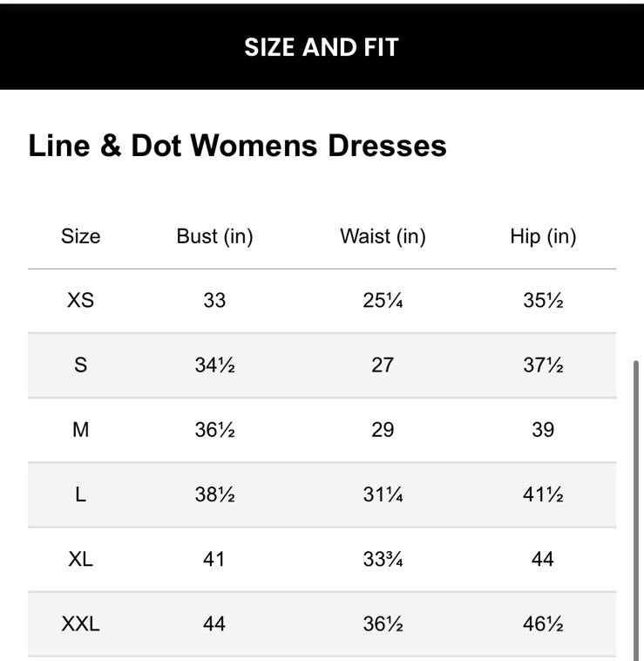The height and width of the screenshot is (661, 644).
Task: Select the S size row label
Action: pyautogui.click(x=80, y=365)
